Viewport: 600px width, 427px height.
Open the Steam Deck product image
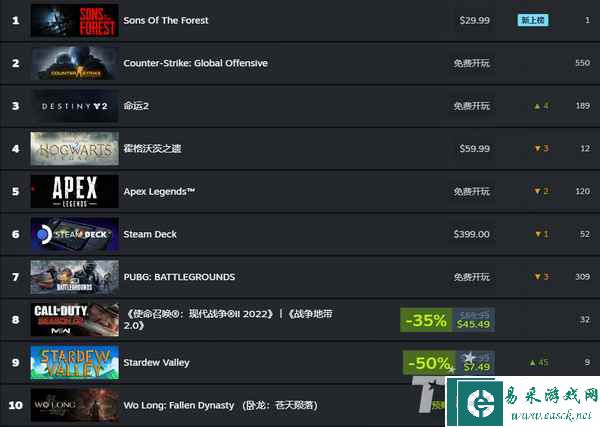(x=75, y=234)
